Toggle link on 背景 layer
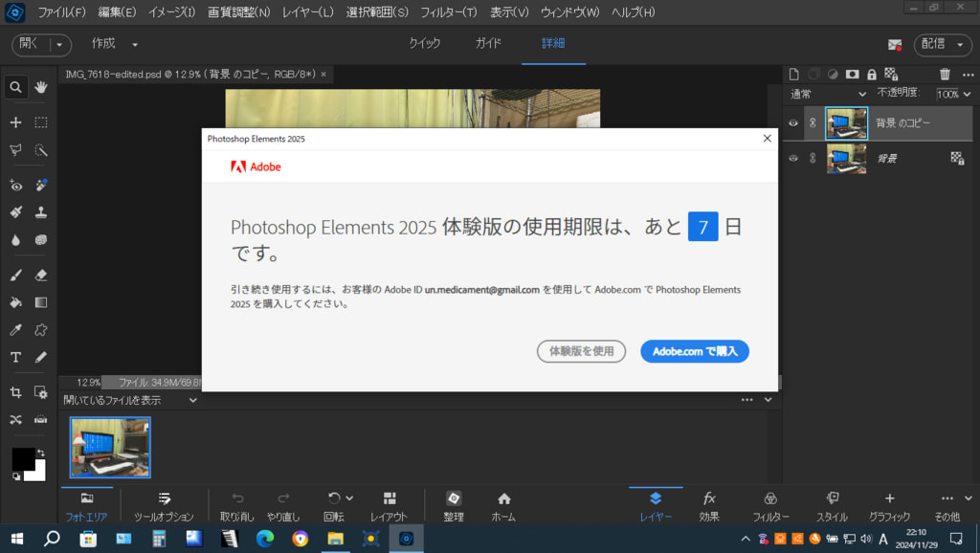The height and width of the screenshot is (553, 980). 813,158
